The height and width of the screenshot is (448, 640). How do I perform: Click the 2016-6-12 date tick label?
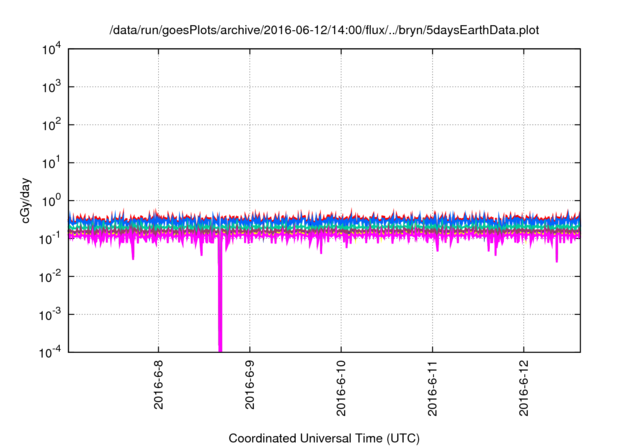point(524,388)
